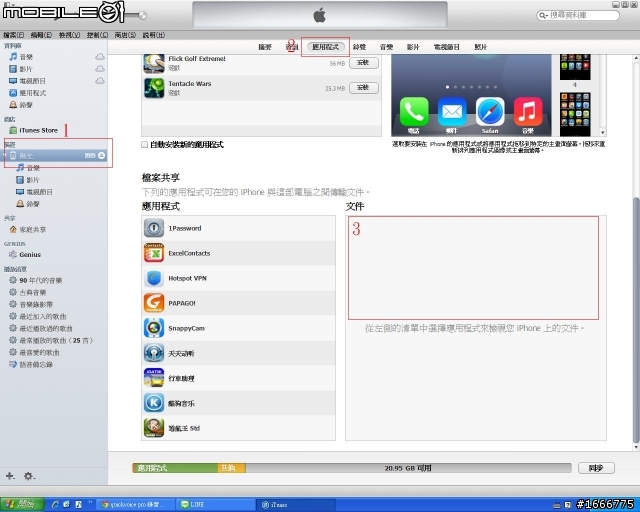Collapse the iPhone device tree in sidebar
Viewport: 640px width, 512px height.
coord(5,156)
